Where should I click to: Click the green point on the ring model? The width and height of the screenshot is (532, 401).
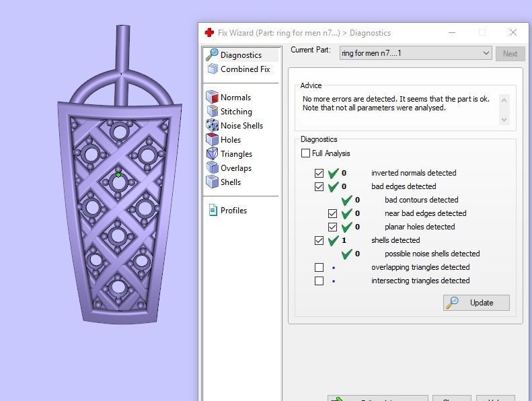tap(118, 175)
